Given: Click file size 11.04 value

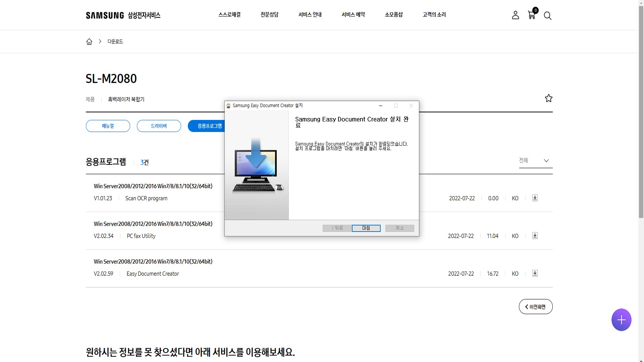Looking at the screenshot, I should coord(493,236).
